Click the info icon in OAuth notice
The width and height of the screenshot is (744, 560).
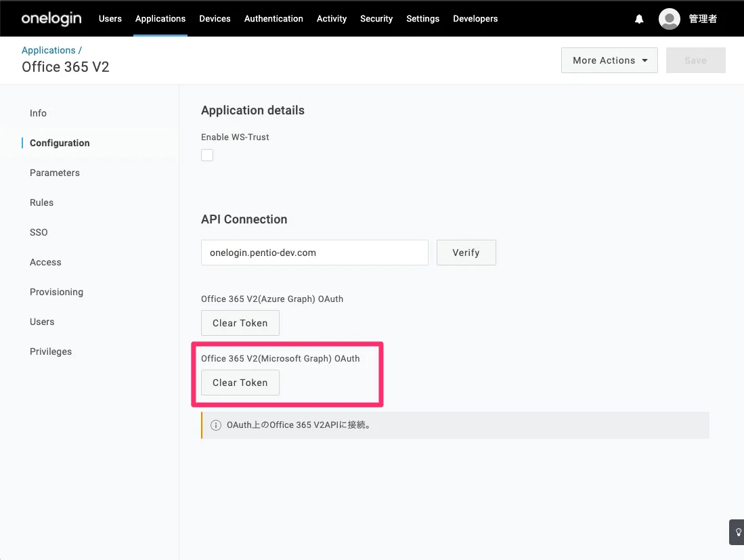pyautogui.click(x=216, y=425)
